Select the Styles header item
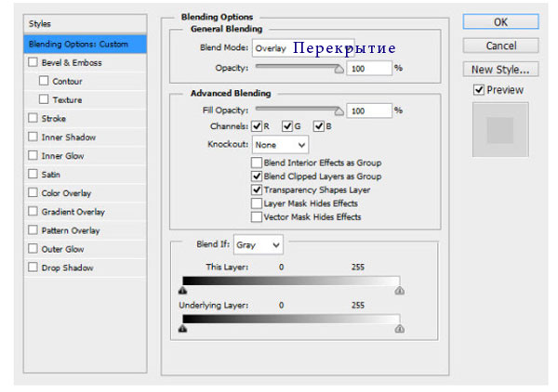The width and height of the screenshot is (558, 392). coord(85,24)
